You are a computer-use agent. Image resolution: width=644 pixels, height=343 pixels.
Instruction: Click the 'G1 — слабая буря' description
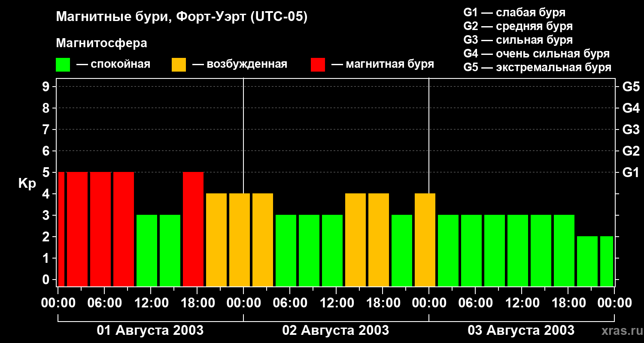click(514, 12)
